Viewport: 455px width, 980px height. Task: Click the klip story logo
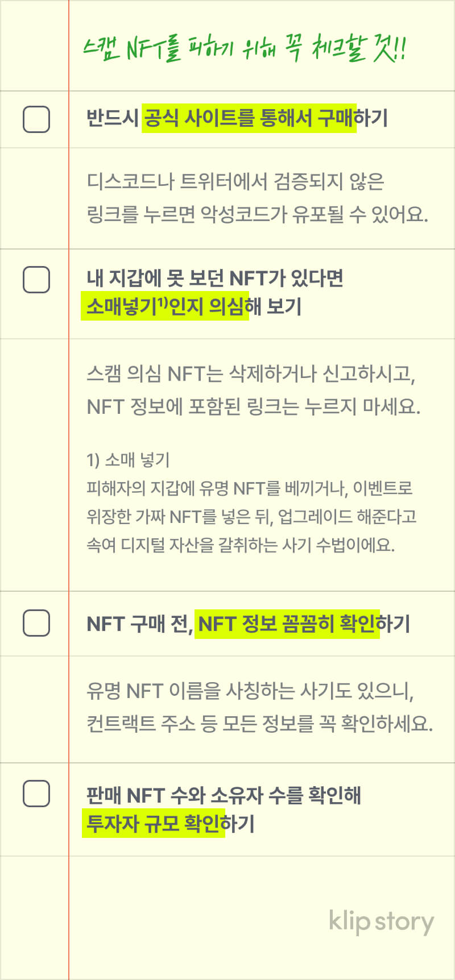tap(381, 922)
